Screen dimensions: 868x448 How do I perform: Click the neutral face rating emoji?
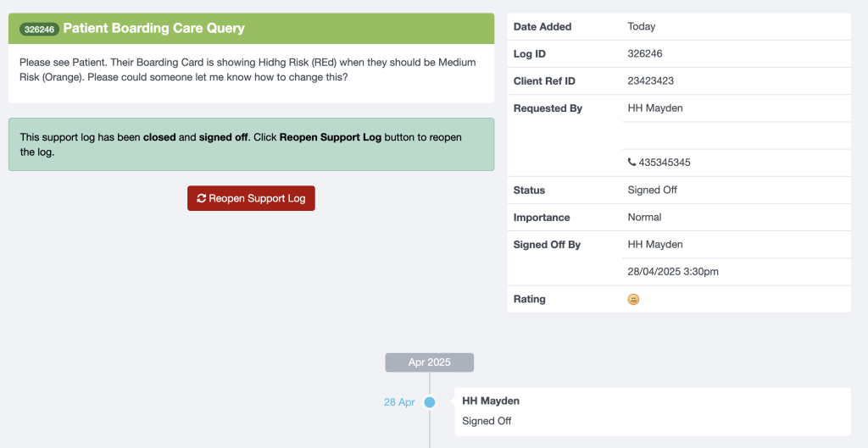(633, 299)
